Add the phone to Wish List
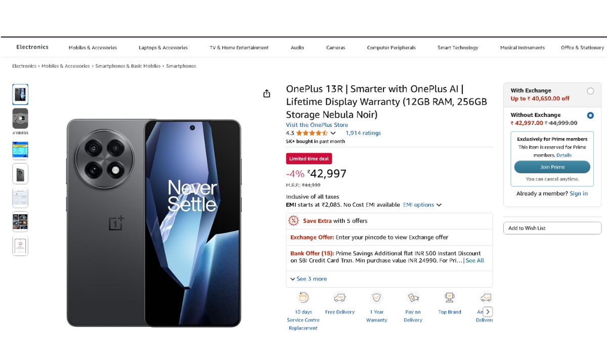This screenshot has width=607, height=364. click(552, 228)
